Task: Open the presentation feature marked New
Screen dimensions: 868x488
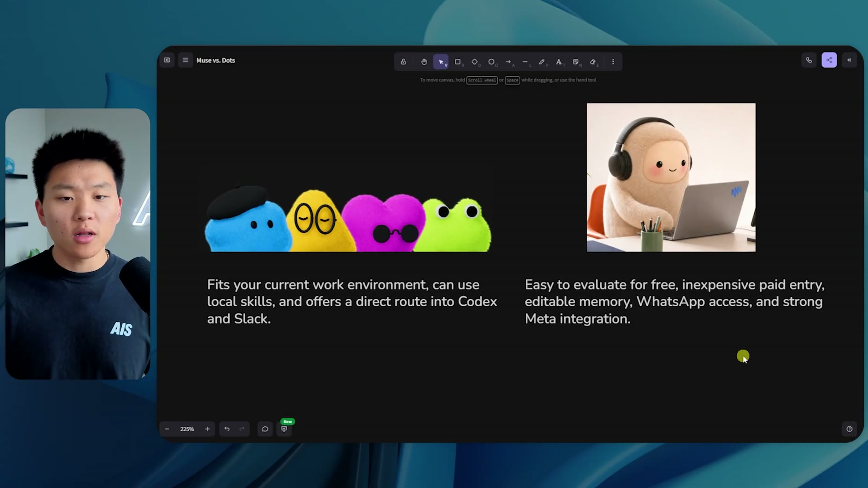Action: (x=284, y=429)
